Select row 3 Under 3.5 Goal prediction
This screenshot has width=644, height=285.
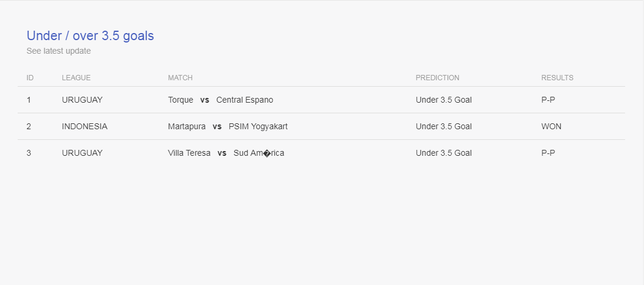[443, 153]
